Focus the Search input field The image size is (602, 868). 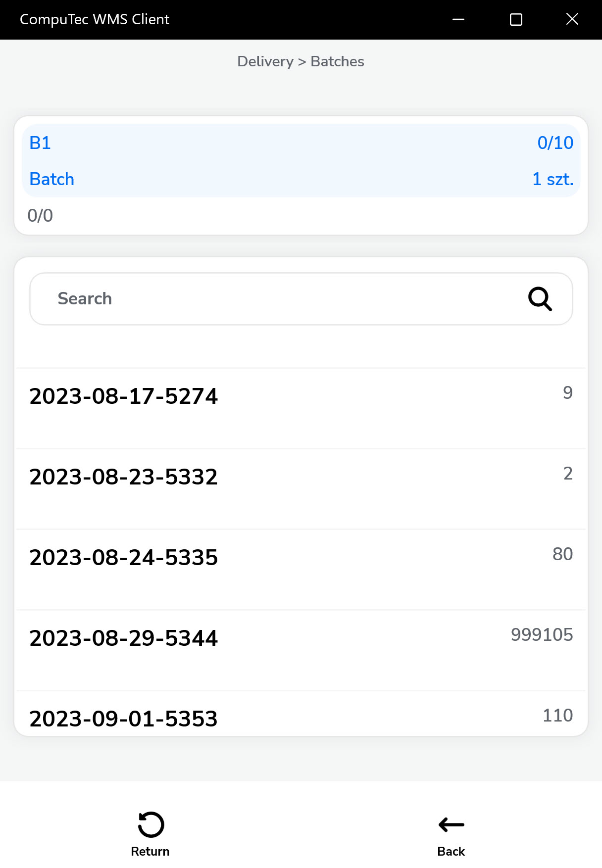(277, 299)
